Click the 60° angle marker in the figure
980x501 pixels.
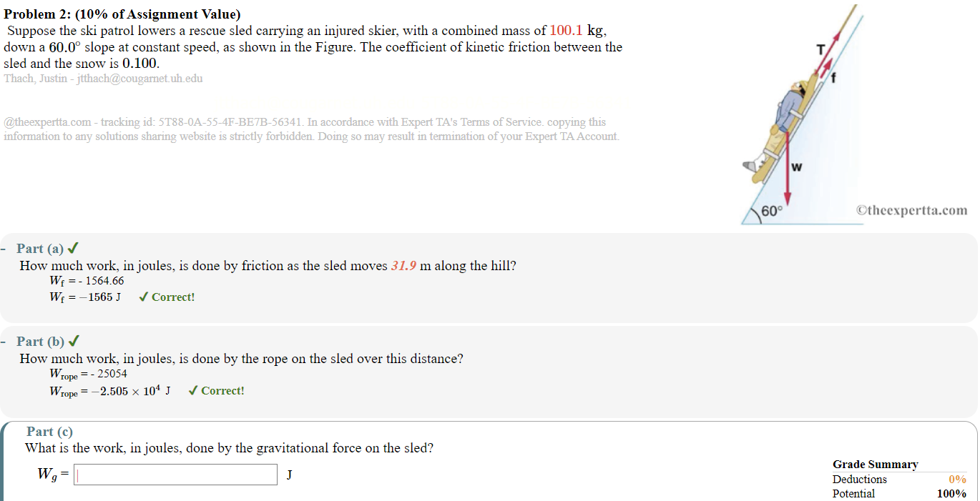772,212
